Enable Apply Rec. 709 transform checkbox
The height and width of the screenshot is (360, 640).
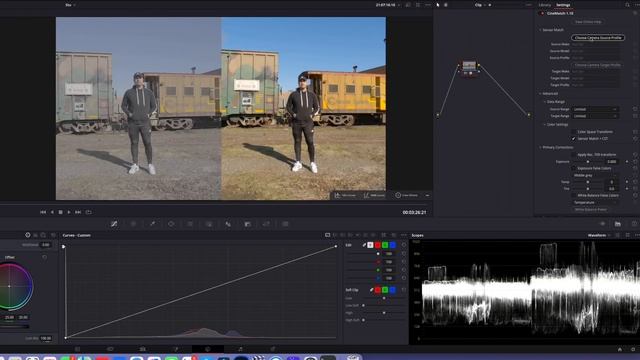(x=573, y=155)
